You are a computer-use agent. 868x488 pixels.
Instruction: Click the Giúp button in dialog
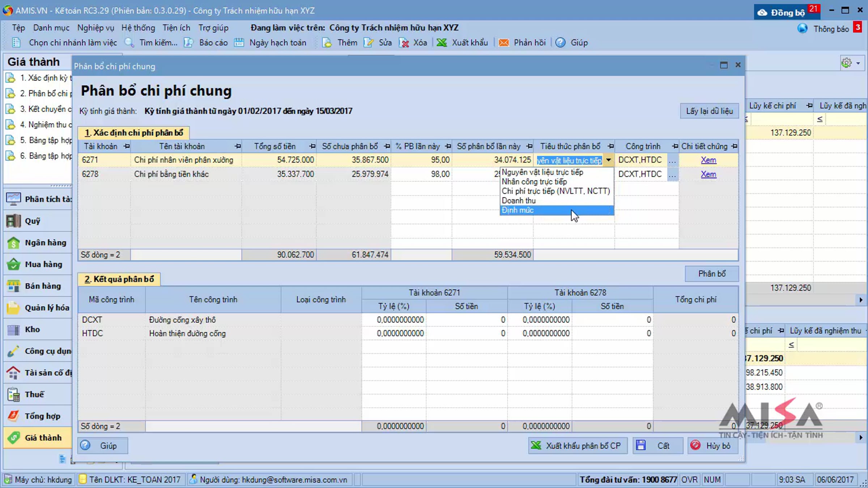tap(102, 446)
